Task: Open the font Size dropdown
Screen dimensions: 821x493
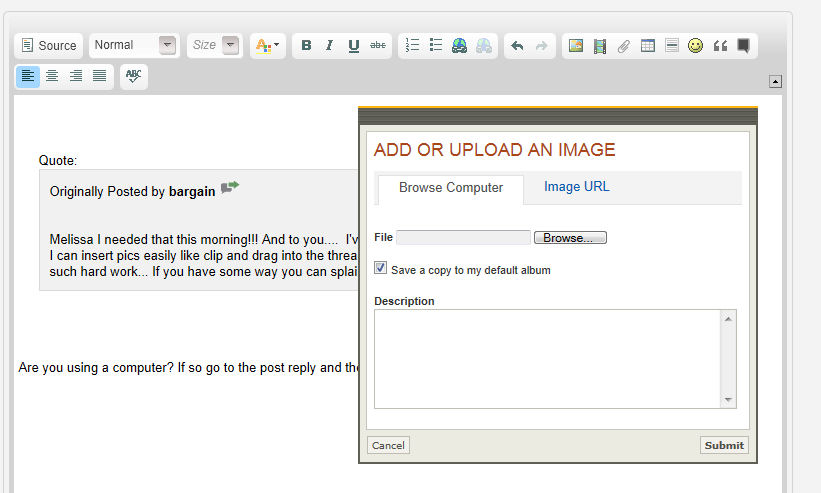Action: (x=216, y=45)
